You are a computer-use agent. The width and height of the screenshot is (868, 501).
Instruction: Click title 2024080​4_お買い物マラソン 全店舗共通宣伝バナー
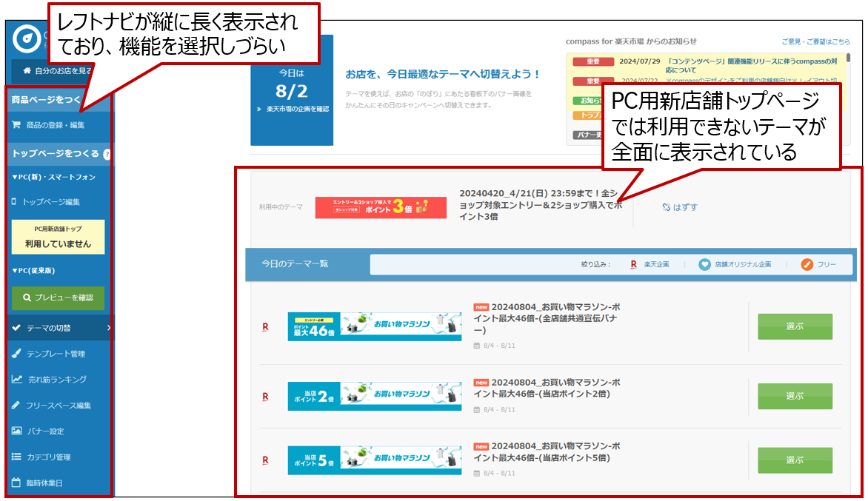[547, 318]
